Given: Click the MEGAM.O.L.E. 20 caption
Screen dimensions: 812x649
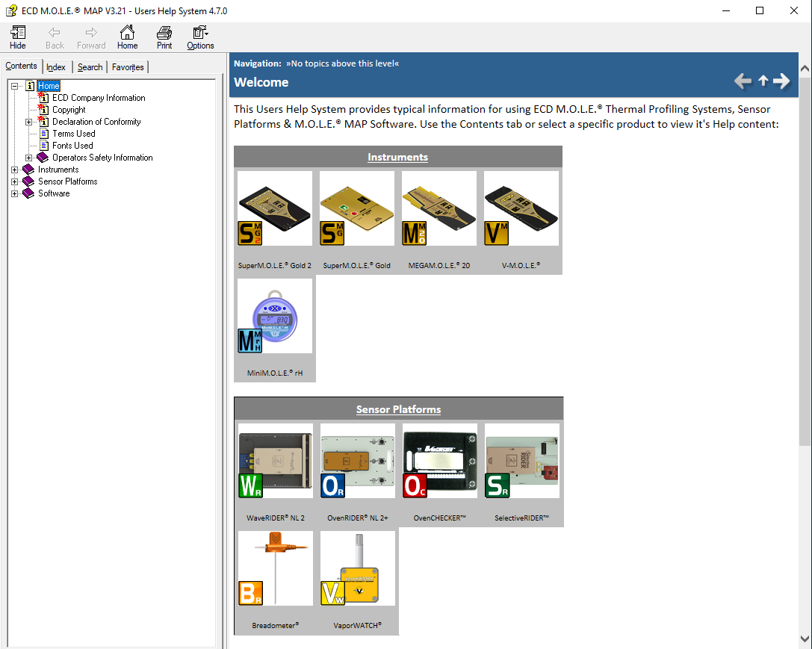Looking at the screenshot, I should point(439,266).
